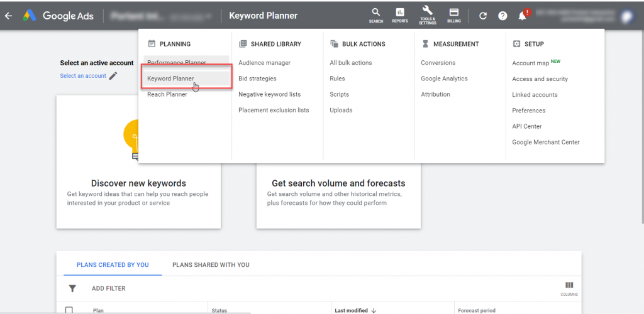Click the Select an account link
Viewport: 644px width, 314px height.
coord(83,76)
